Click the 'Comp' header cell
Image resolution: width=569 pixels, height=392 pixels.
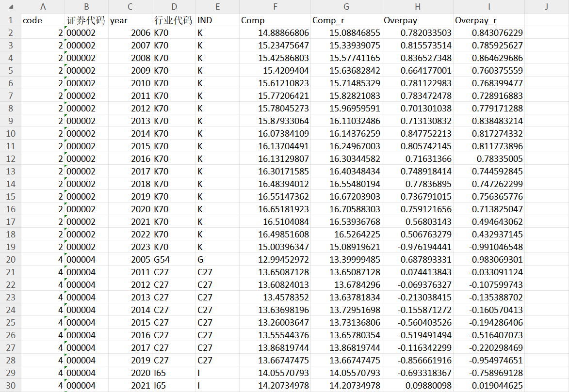[x=275, y=20]
